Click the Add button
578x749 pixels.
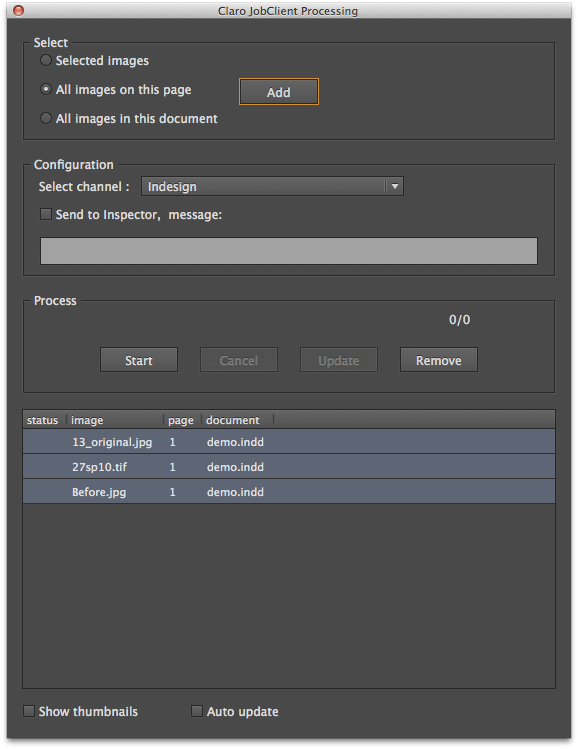(278, 92)
